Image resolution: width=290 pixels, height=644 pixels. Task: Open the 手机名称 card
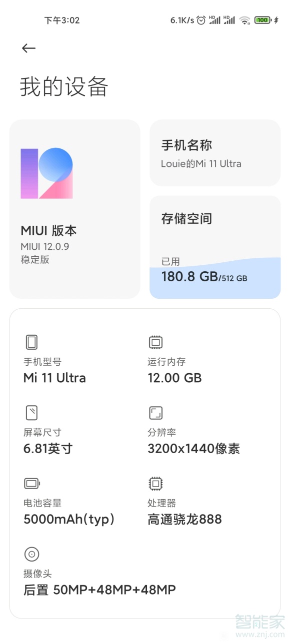pyautogui.click(x=215, y=152)
